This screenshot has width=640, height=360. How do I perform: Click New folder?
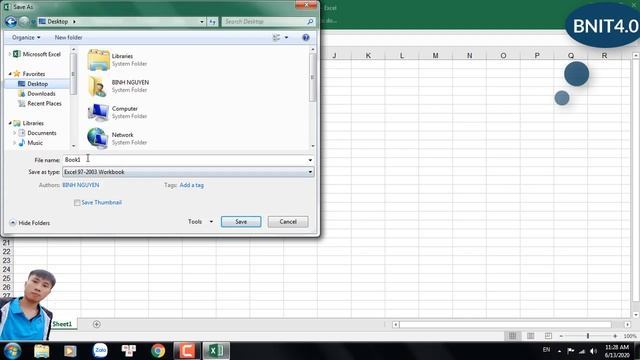(x=68, y=38)
